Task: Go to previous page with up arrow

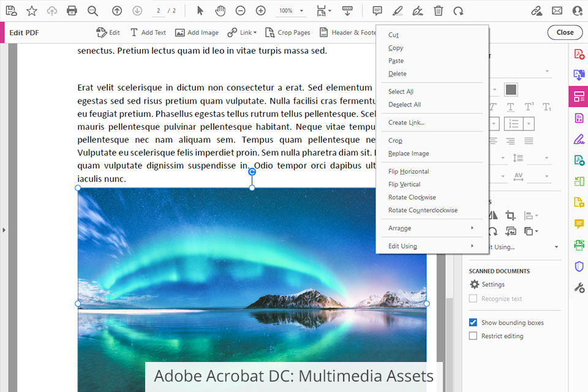Action: coord(117,11)
